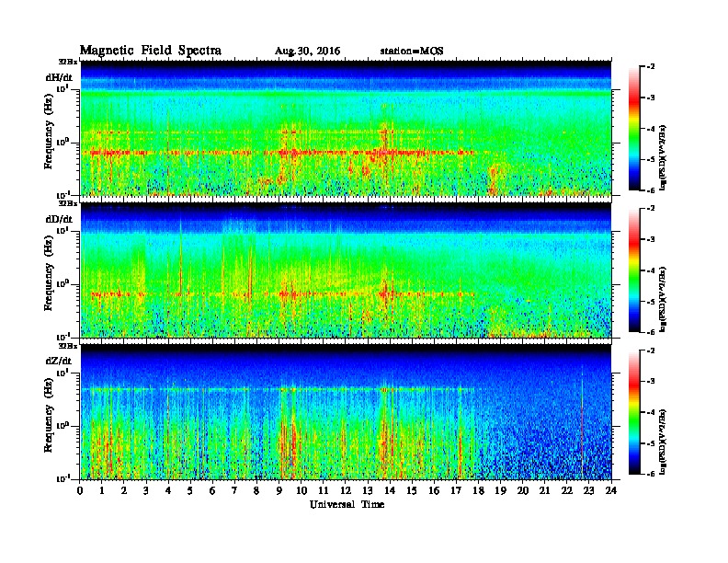
Task: Click the log(PSD) label of dZ/dt color bar
Action: tap(663, 442)
